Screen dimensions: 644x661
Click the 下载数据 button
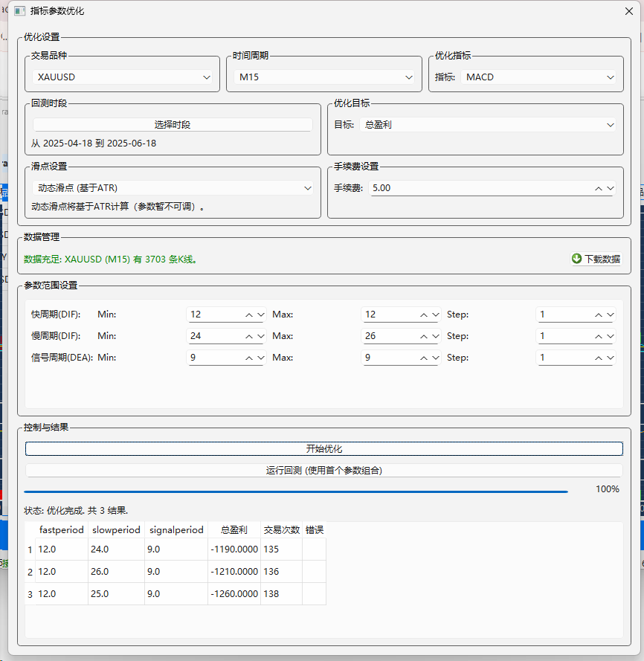tap(596, 259)
